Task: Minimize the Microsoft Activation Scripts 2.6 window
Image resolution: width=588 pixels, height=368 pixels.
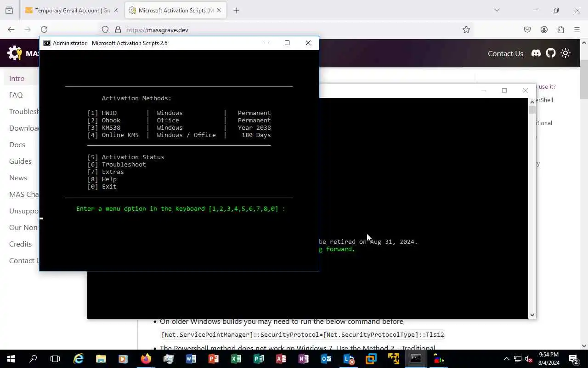Action: pos(266,43)
